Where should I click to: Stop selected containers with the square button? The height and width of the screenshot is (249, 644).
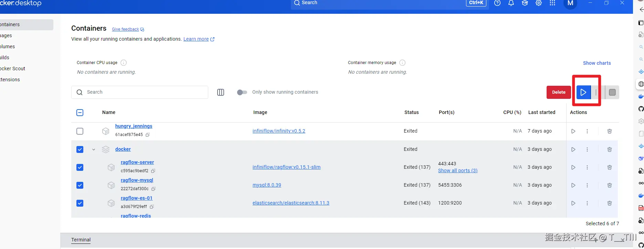[x=612, y=92]
